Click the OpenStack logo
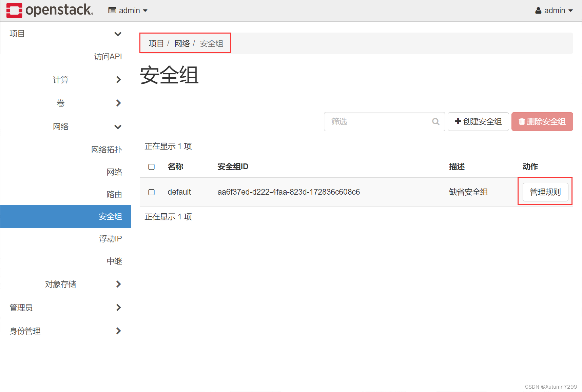 click(50, 10)
